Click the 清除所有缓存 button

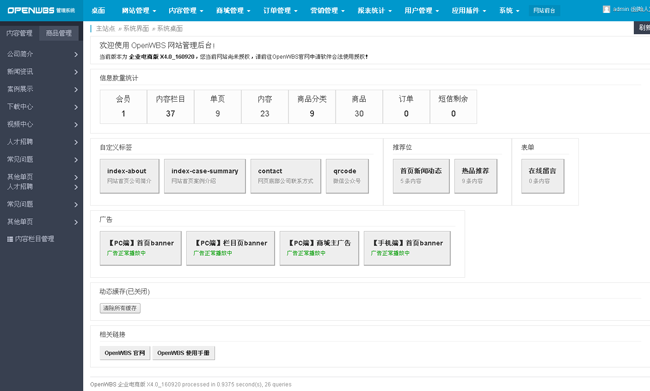[x=120, y=308]
